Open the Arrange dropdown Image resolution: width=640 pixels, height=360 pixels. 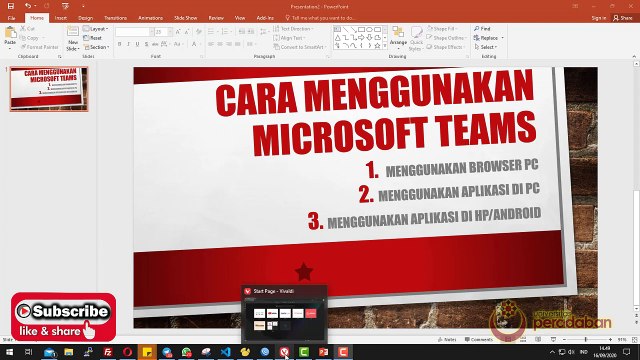398,38
